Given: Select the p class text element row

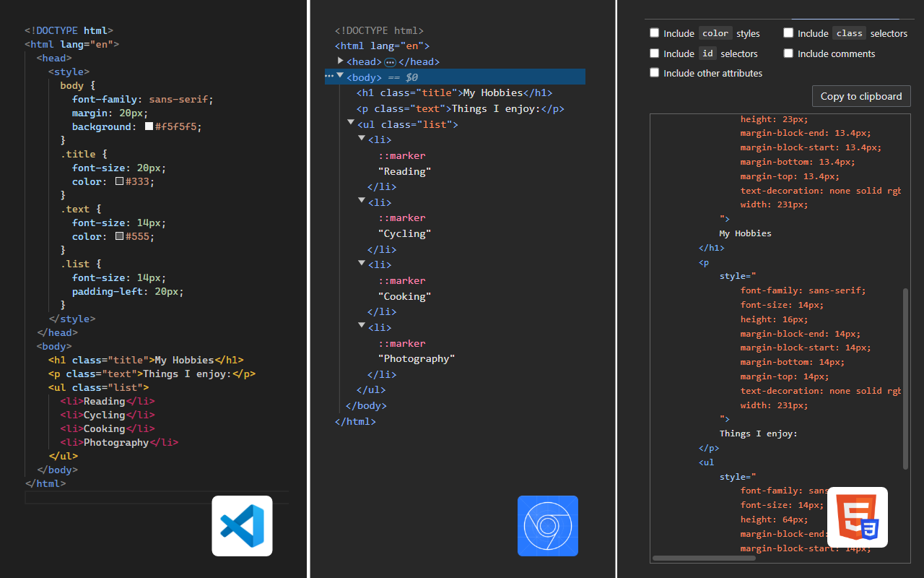Looking at the screenshot, I should tap(459, 109).
